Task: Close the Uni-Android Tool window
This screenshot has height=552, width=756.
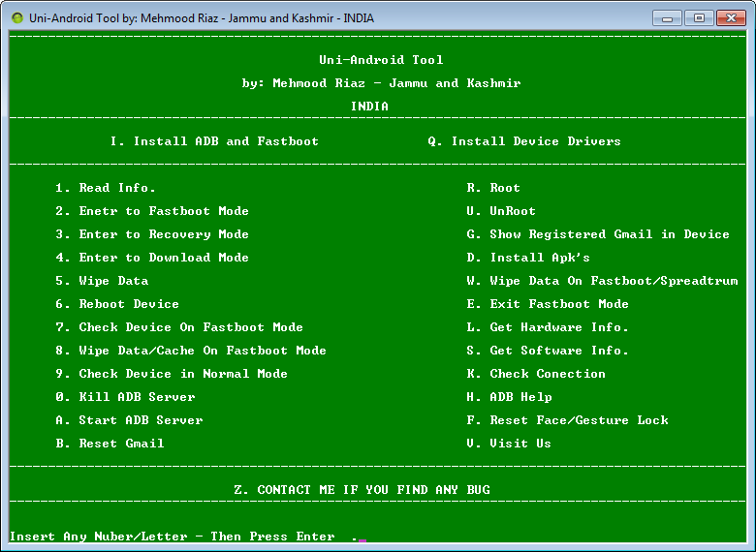Action: [731, 18]
